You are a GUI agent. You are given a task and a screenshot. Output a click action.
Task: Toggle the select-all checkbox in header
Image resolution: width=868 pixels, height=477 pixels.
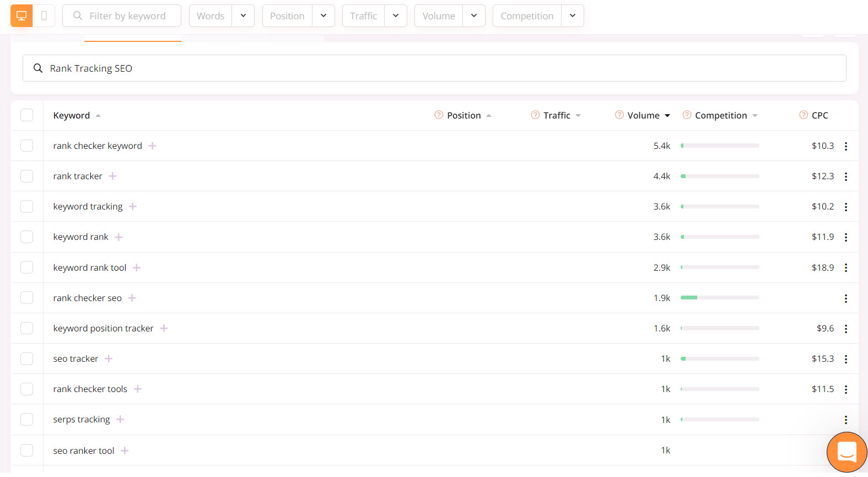[26, 115]
